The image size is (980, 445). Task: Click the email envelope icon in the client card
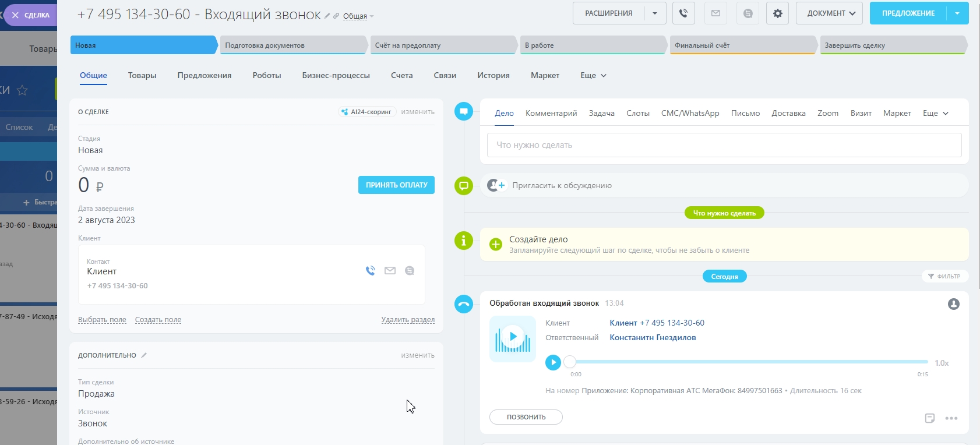point(390,271)
